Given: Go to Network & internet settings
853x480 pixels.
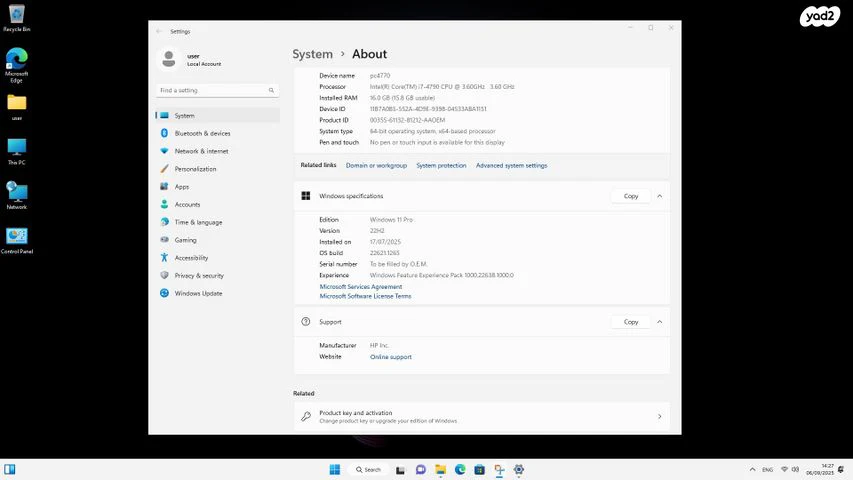Looking at the screenshot, I should pos(218,151).
